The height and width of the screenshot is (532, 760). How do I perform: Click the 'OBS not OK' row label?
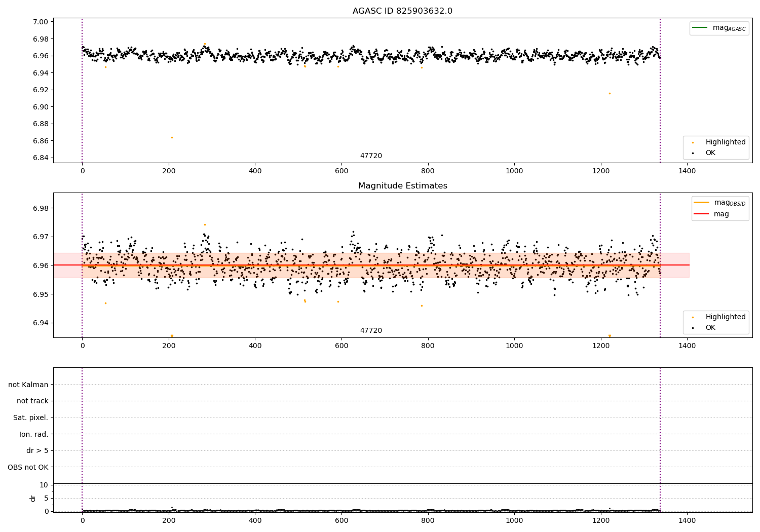pyautogui.click(x=28, y=467)
